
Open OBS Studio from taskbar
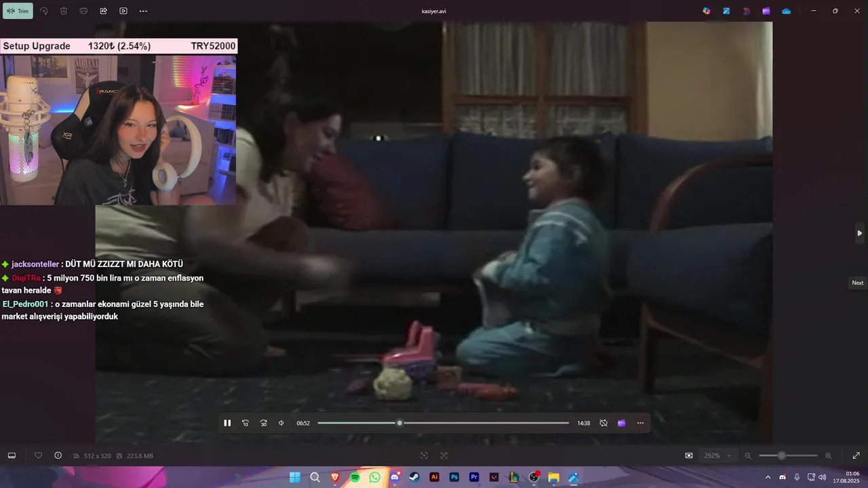pyautogui.click(x=534, y=477)
